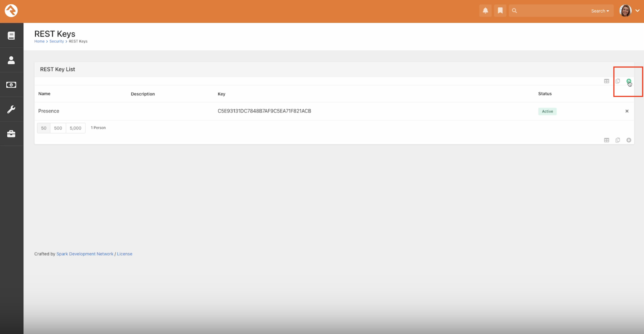The image size is (644, 334).
Task: Open the bookmarks icon in header
Action: coord(500,11)
